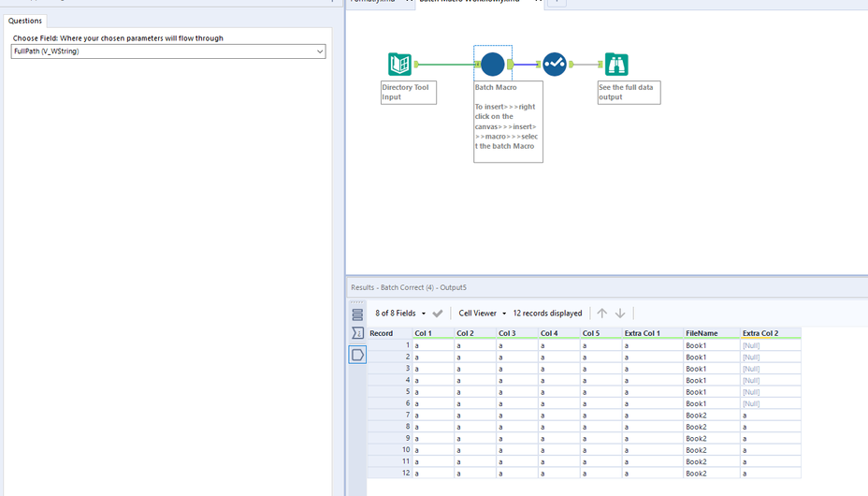Jump to previous record with up arrow

tap(601, 314)
